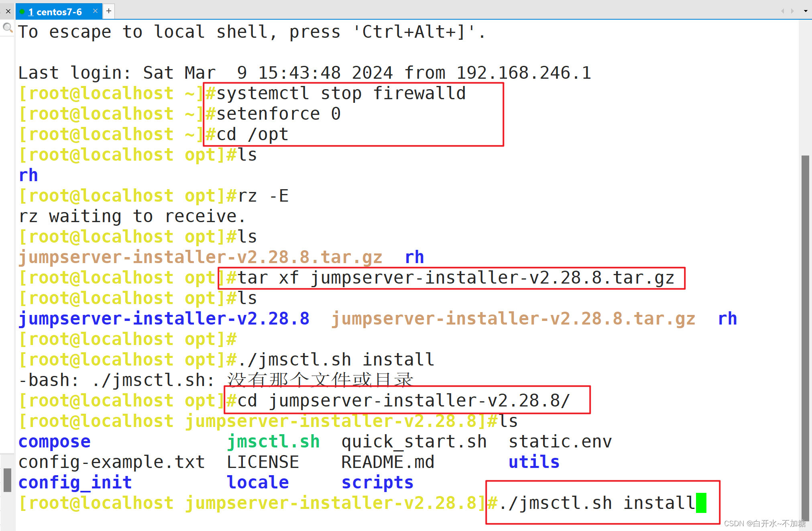Click the 'systemctl stop firewalld' command text

[342, 93]
